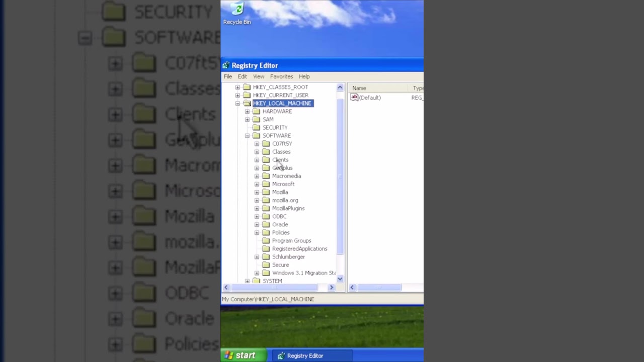Open the Help menu
The height and width of the screenshot is (362, 644).
(304, 76)
